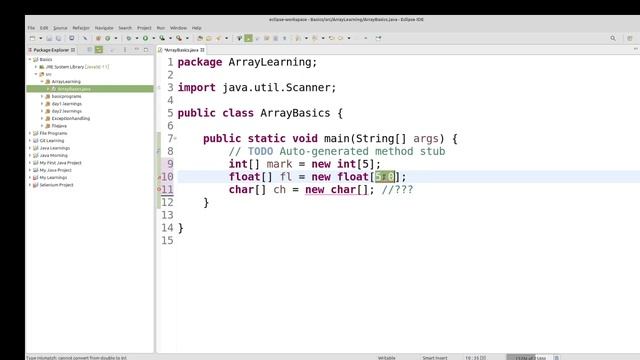Open the Navigate menu
Screen dimensions: 640x360
point(104,28)
